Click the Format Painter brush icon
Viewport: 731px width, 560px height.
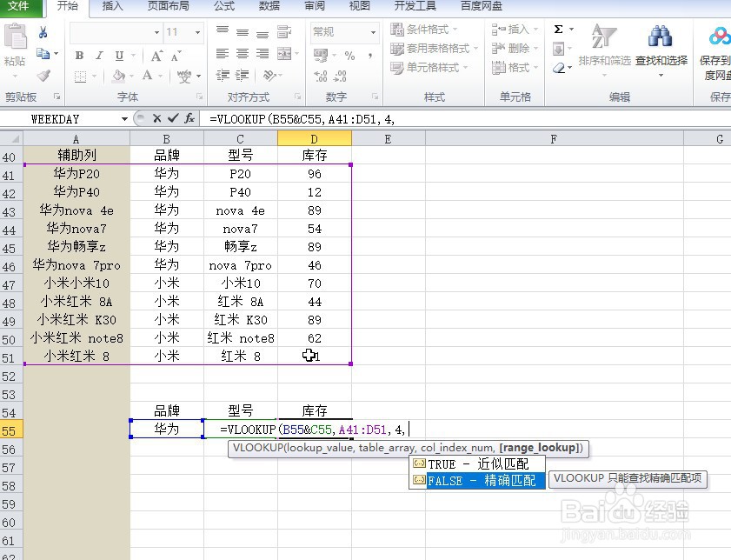43,75
